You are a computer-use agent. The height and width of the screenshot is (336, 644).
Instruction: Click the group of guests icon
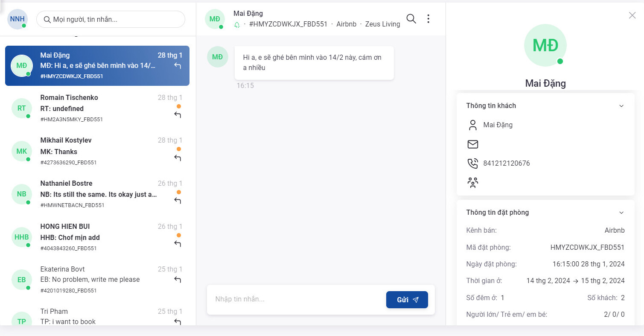pos(472,183)
